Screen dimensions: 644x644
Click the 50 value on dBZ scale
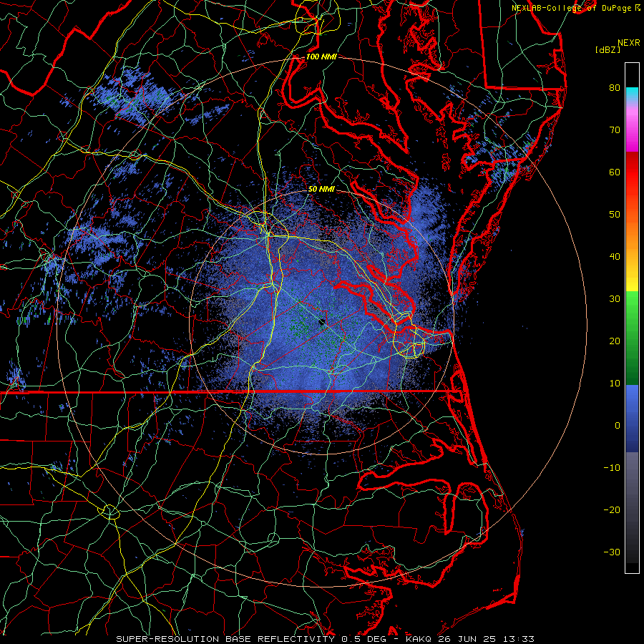(615, 215)
